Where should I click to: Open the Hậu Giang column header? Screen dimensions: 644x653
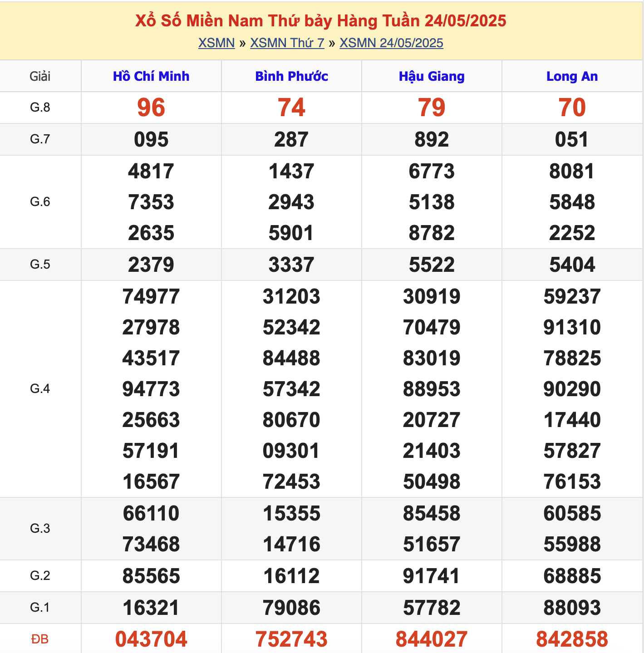[432, 76]
